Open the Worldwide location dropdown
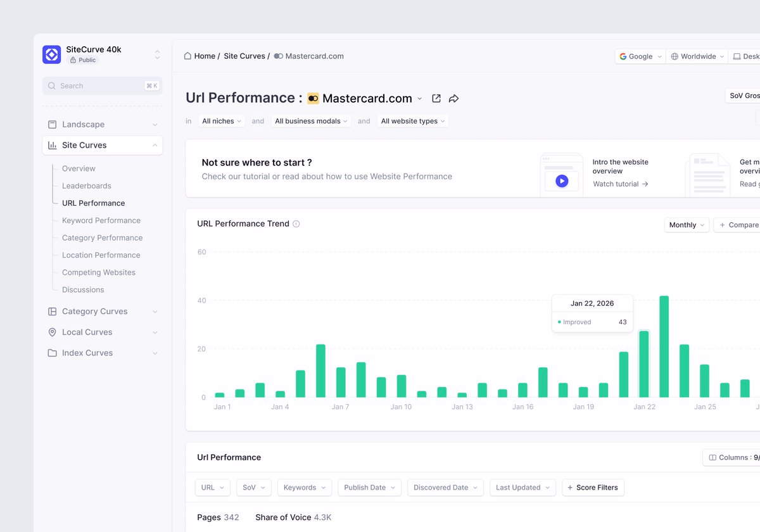This screenshot has height=532, width=760. tap(697, 56)
